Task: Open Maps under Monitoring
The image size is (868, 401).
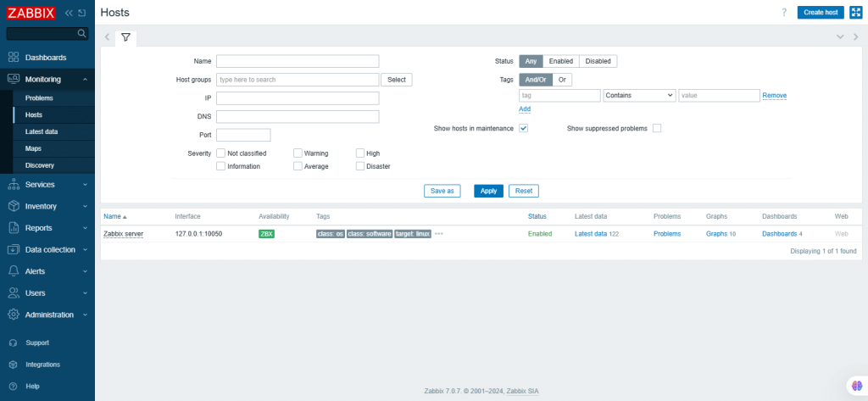Action: pyautogui.click(x=33, y=148)
